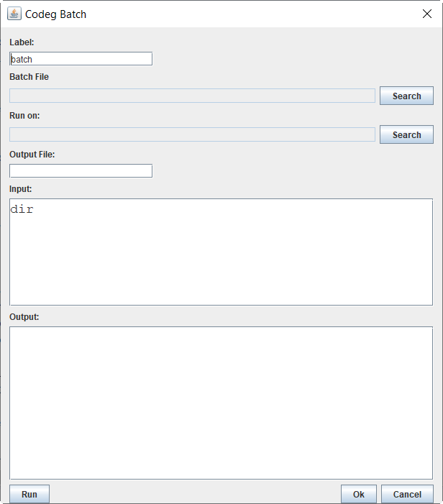
Task: Click the 'Output:' caption
Action: click(x=24, y=316)
